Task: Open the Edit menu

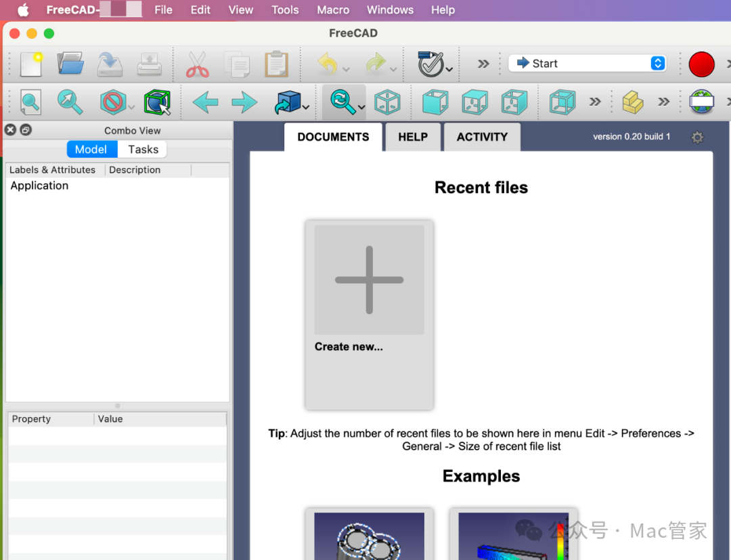Action: point(200,9)
